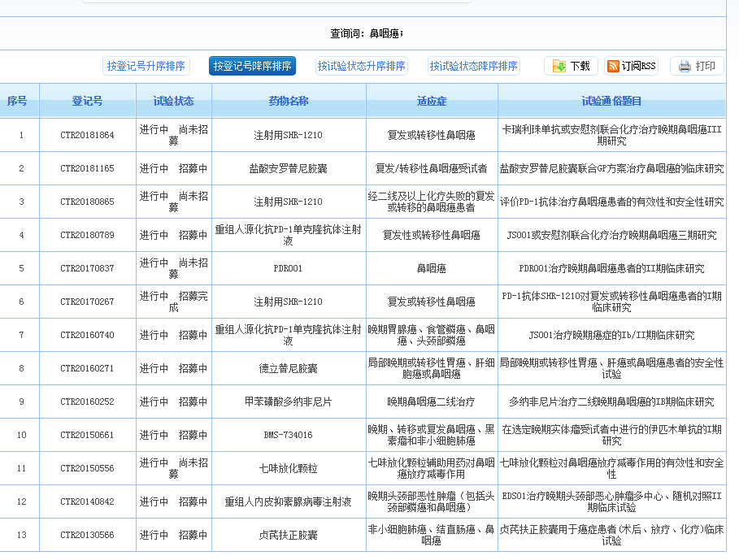Open registration record CTR20130566
This screenshot has width=739, height=560.
point(87,535)
